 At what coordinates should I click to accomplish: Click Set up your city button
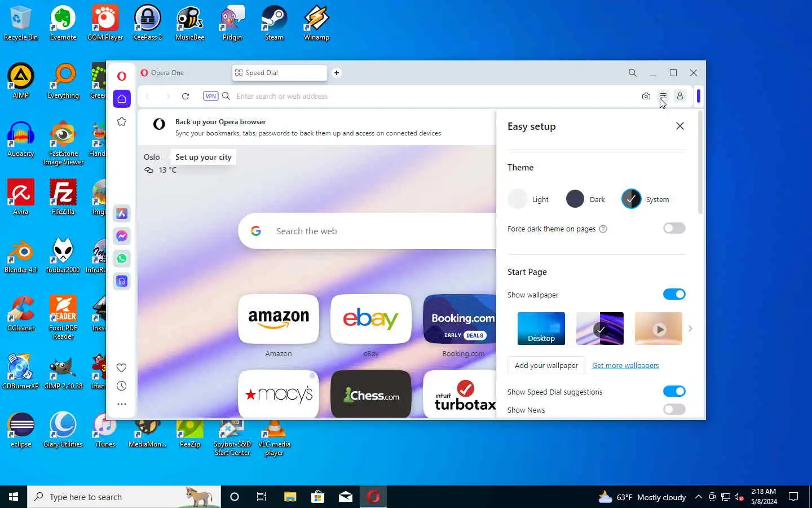click(204, 157)
